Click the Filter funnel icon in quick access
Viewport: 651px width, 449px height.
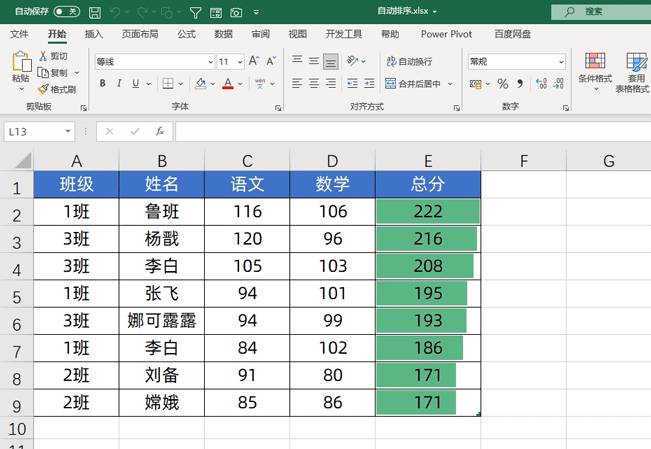coord(195,13)
